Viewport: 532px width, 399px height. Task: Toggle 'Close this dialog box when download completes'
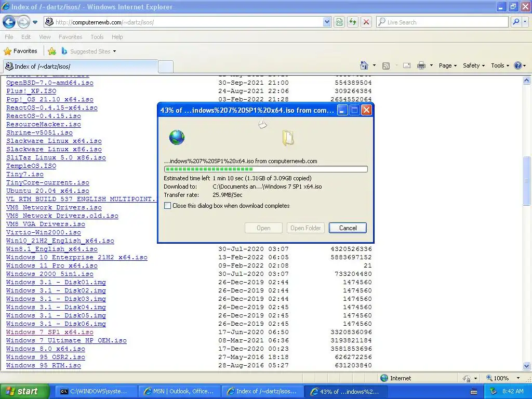tap(168, 206)
